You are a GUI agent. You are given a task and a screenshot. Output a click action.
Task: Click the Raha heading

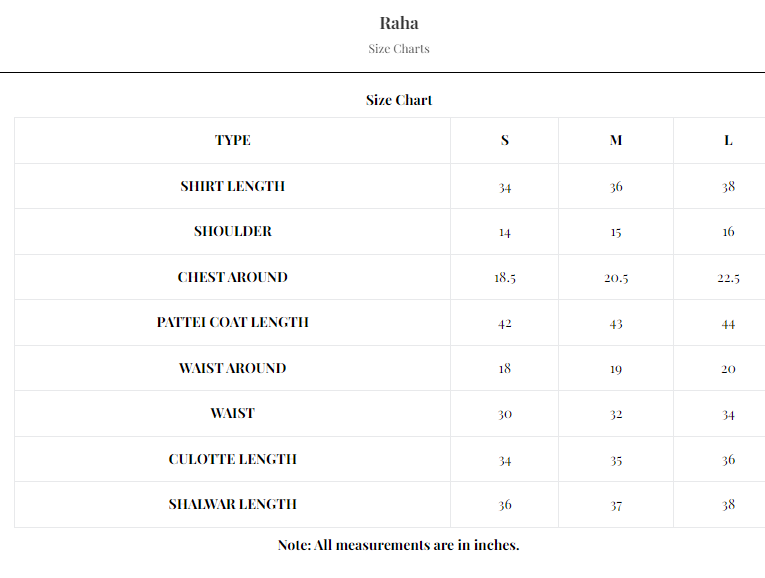click(x=399, y=23)
